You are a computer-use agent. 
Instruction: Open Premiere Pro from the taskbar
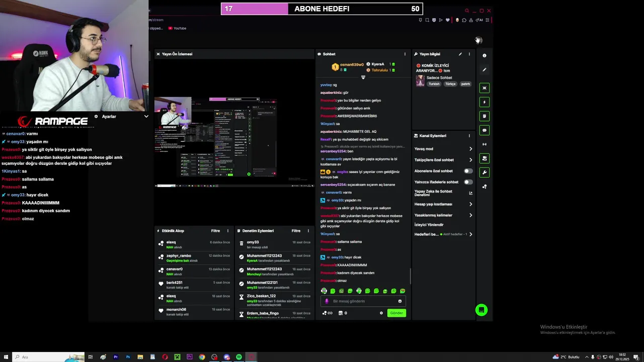pos(116,357)
